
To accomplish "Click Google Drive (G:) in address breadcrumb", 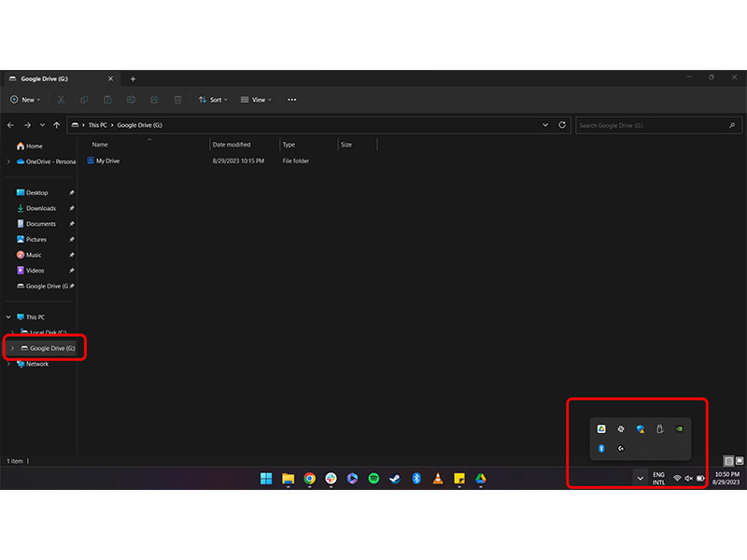I will click(x=139, y=125).
